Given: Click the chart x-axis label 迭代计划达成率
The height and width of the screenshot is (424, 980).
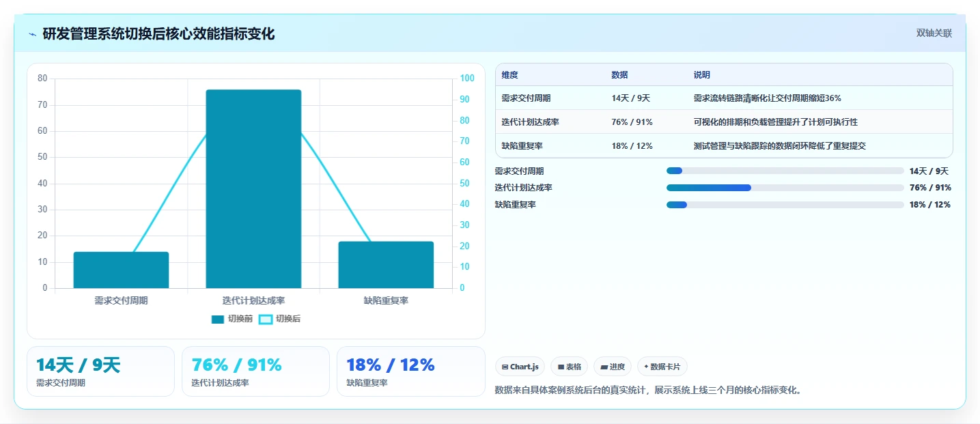Looking at the screenshot, I should click(253, 300).
